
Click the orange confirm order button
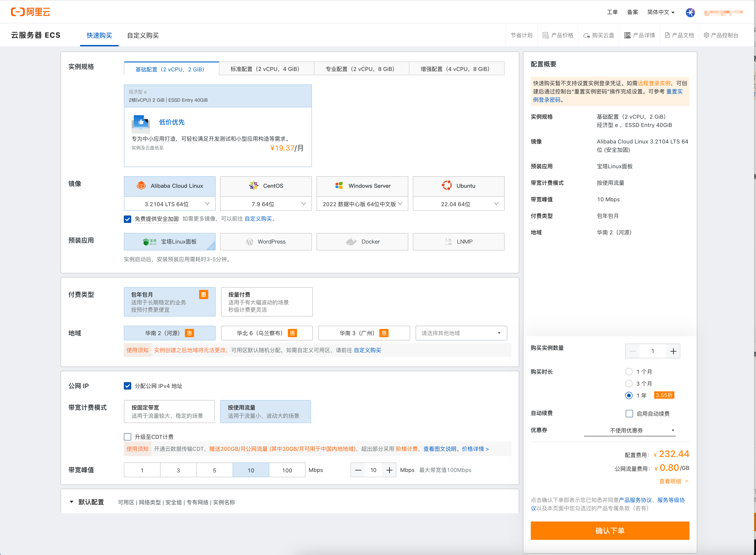pyautogui.click(x=610, y=530)
